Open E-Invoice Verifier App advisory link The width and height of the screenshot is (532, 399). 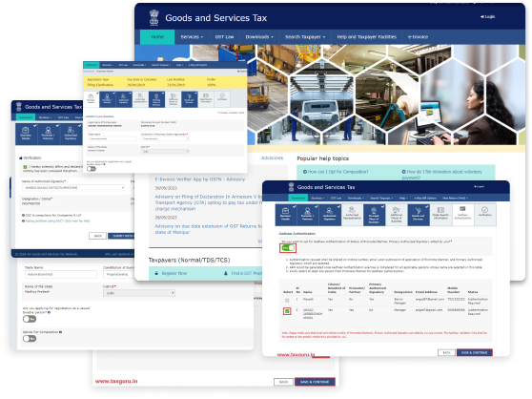pos(200,179)
